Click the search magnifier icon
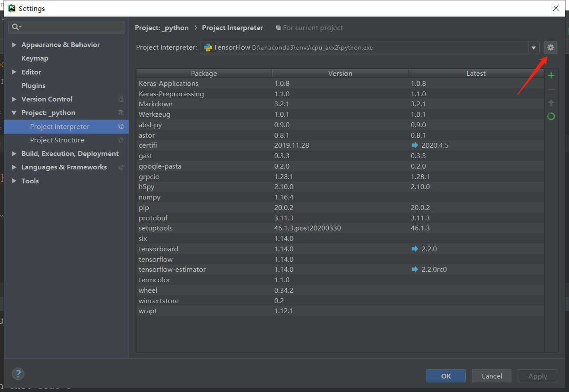 (16, 27)
